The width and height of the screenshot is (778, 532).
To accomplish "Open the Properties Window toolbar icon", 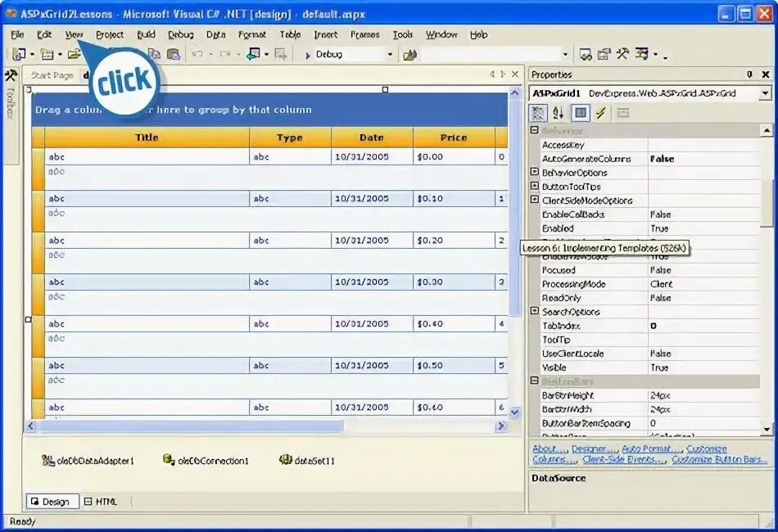I will point(604,54).
